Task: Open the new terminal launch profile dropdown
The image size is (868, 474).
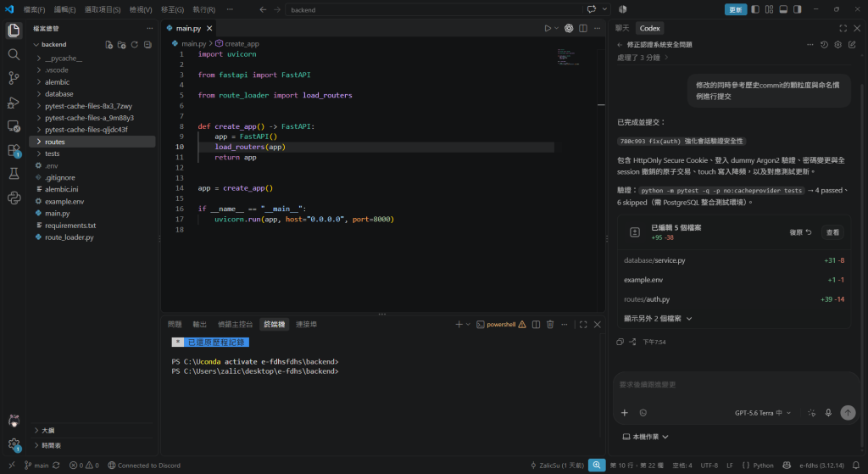Action: 468,325
